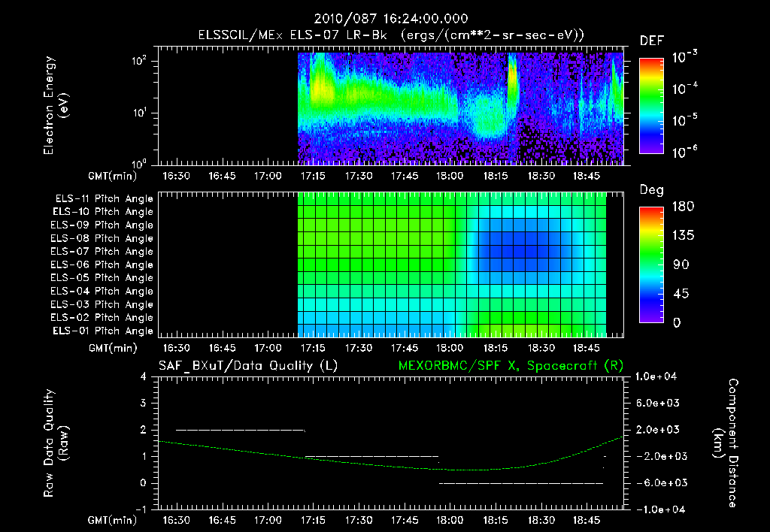Click the 17:15 tick label under the spectrogram
This screenshot has height=532, width=770.
click(x=313, y=176)
